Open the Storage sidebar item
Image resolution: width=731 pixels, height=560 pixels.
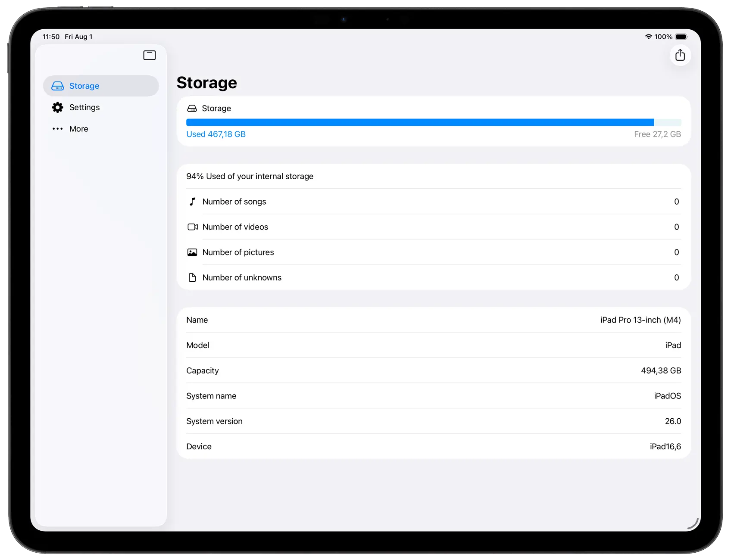[101, 86]
